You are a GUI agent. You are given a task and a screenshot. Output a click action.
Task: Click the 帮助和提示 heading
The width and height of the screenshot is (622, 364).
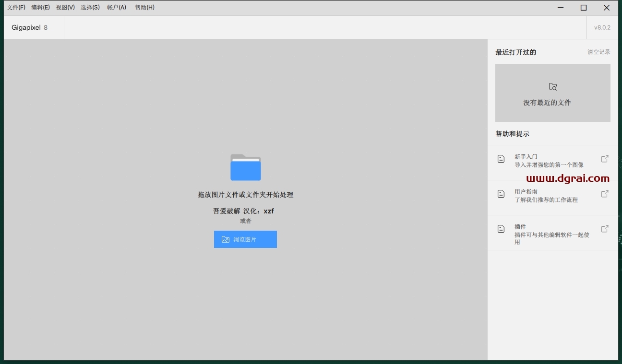(x=513, y=134)
